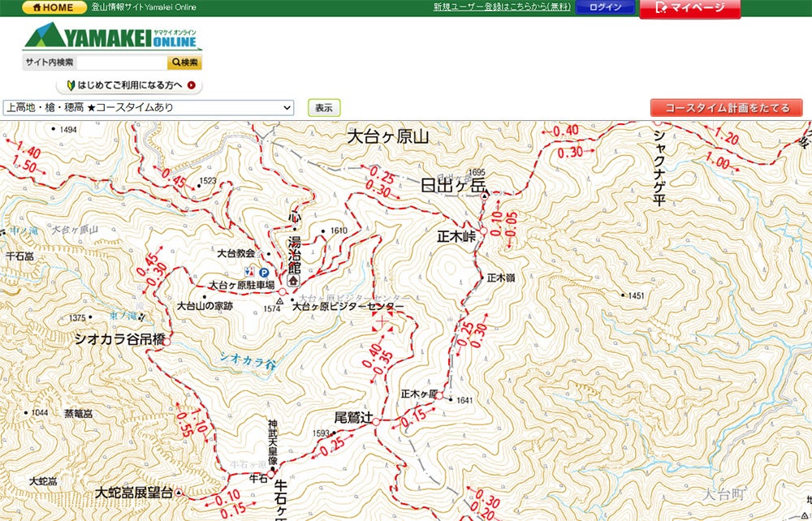Click the 1641 elevation point label

[x=465, y=400]
